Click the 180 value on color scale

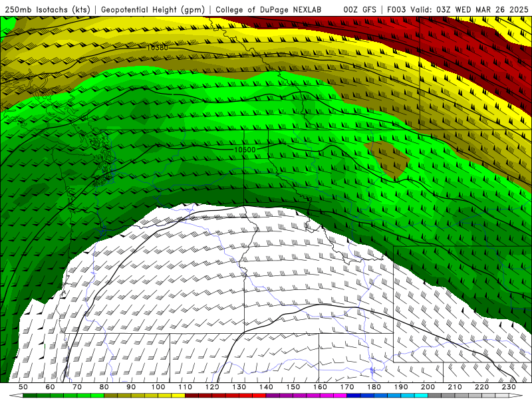(x=374, y=387)
